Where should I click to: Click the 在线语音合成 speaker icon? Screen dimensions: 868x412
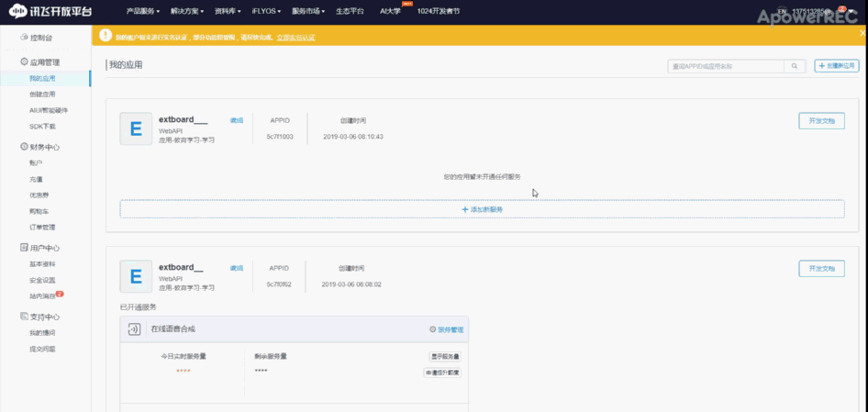click(x=134, y=329)
